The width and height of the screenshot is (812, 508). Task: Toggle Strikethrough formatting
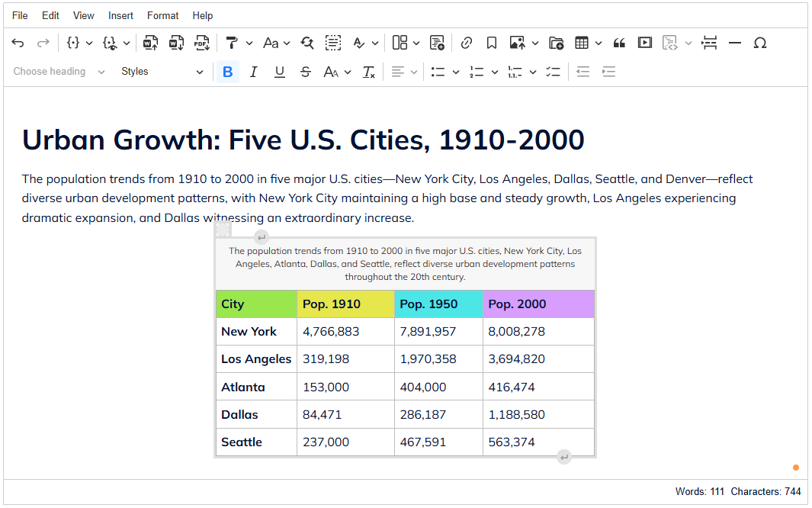pyautogui.click(x=305, y=72)
